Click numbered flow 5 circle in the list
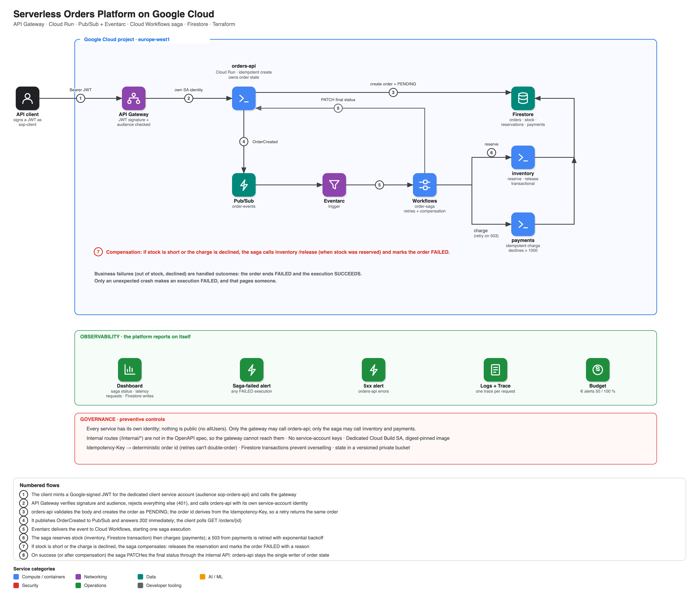This screenshot has width=700, height=598. pos(23,529)
